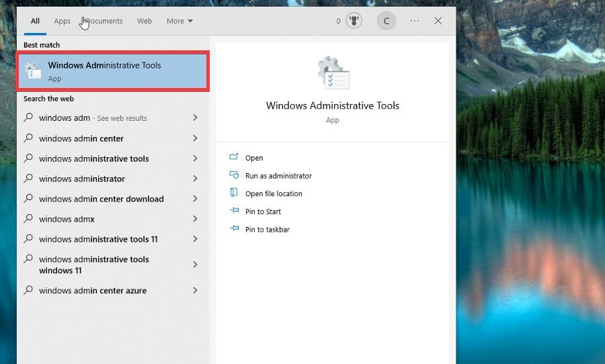Click the large Administrative Tools preview icon
605x364 pixels.
point(333,73)
